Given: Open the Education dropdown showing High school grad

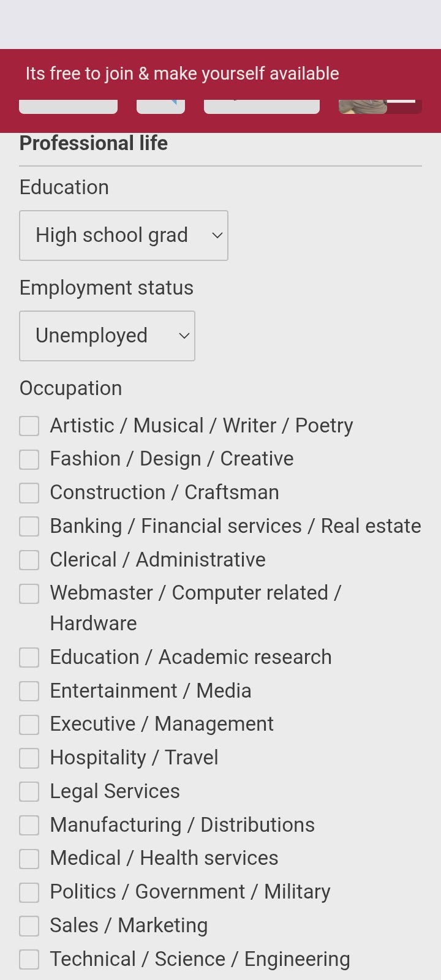Looking at the screenshot, I should click(124, 236).
